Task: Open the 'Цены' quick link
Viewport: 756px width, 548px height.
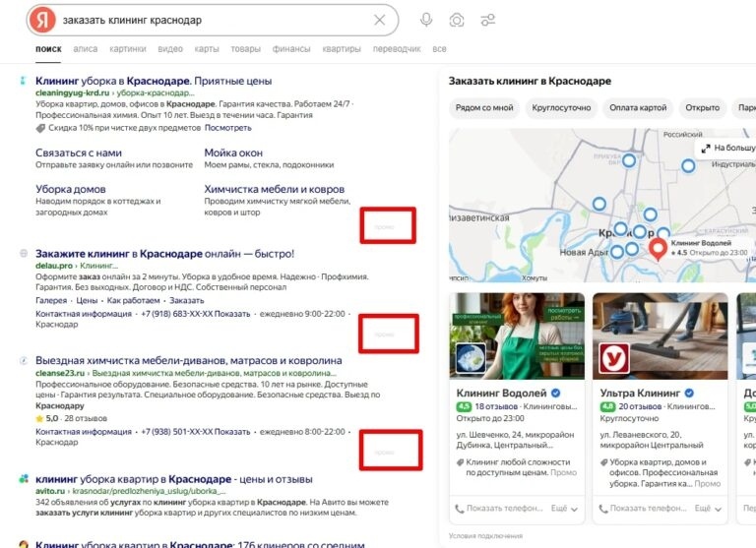Action: 87,300
